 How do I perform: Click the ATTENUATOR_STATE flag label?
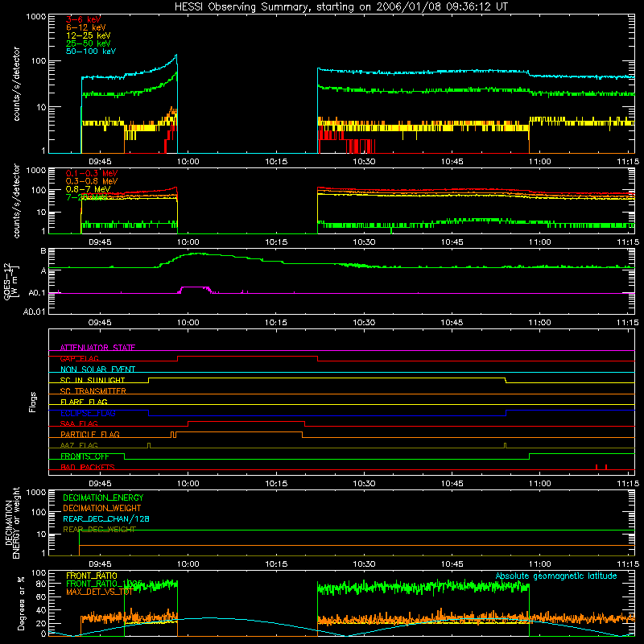point(97,348)
